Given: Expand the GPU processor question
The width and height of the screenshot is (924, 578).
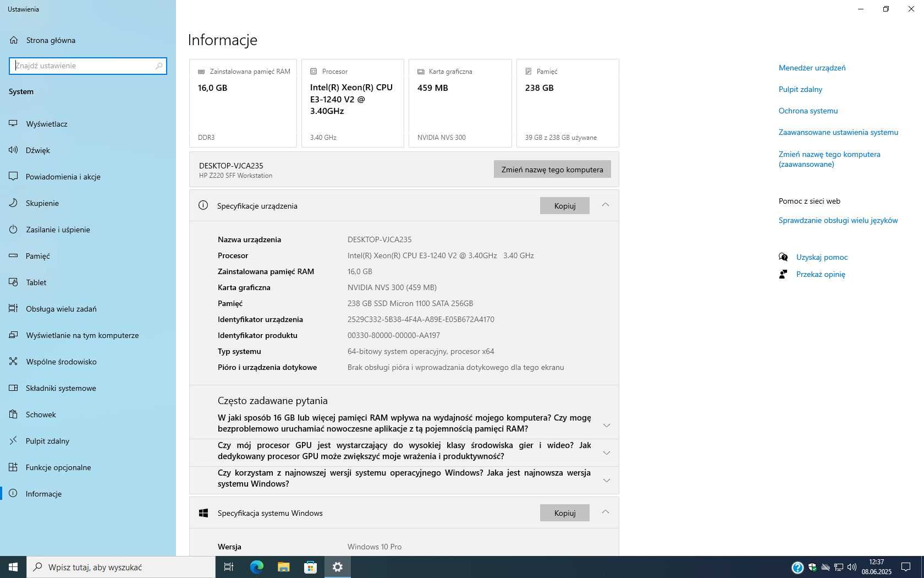Looking at the screenshot, I should pyautogui.click(x=606, y=452).
